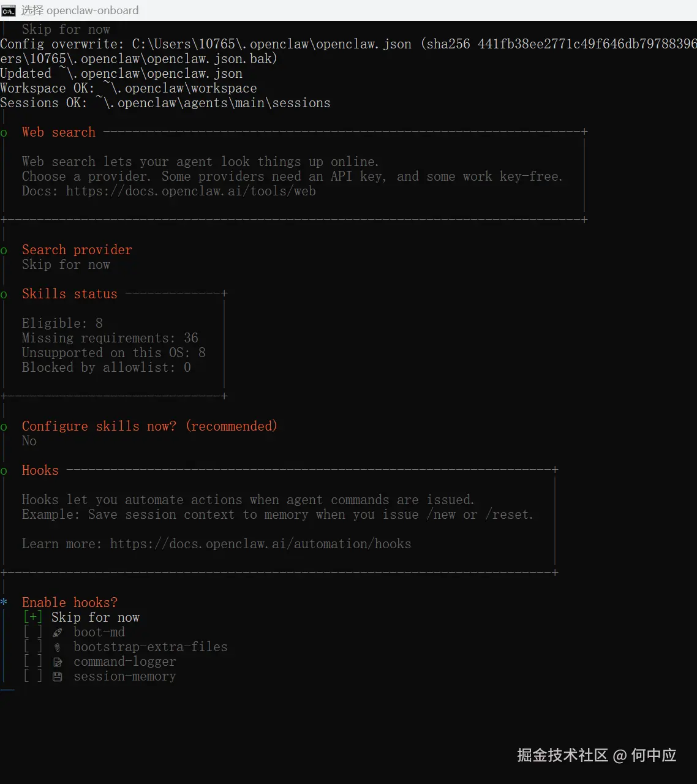697x784 pixels.
Task: Click the Web search lets your agent line
Action: click(200, 162)
